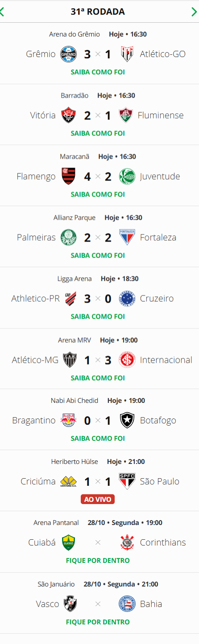Select the Botafogo star crest
This screenshot has width=199, height=644.
click(127, 420)
